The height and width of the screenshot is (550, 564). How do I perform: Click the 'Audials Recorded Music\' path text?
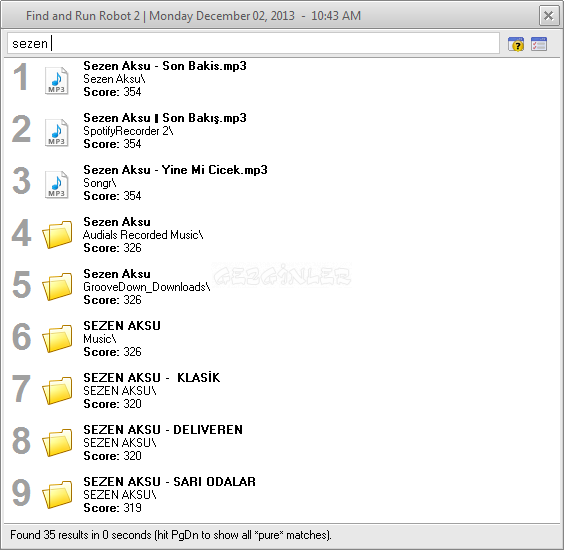[143, 235]
